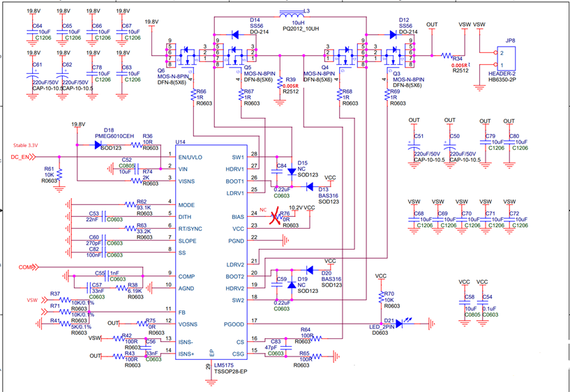Click the HB6350-2P footprint text
This screenshot has height=392, width=570.
click(x=502, y=80)
